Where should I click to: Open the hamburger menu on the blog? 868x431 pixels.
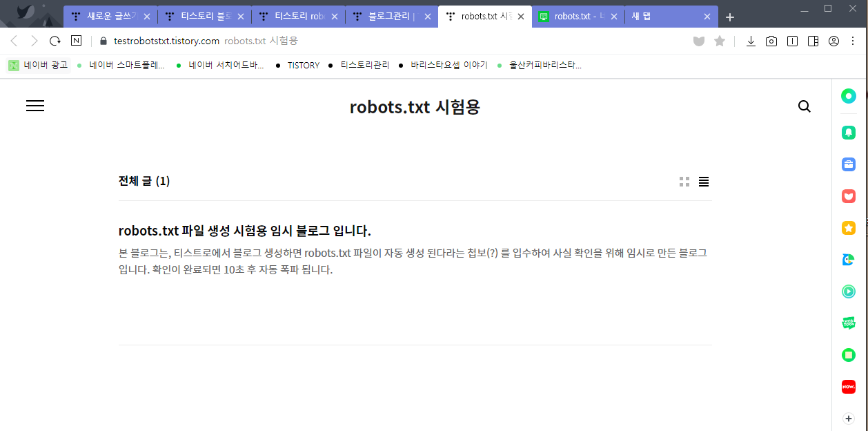(x=35, y=106)
